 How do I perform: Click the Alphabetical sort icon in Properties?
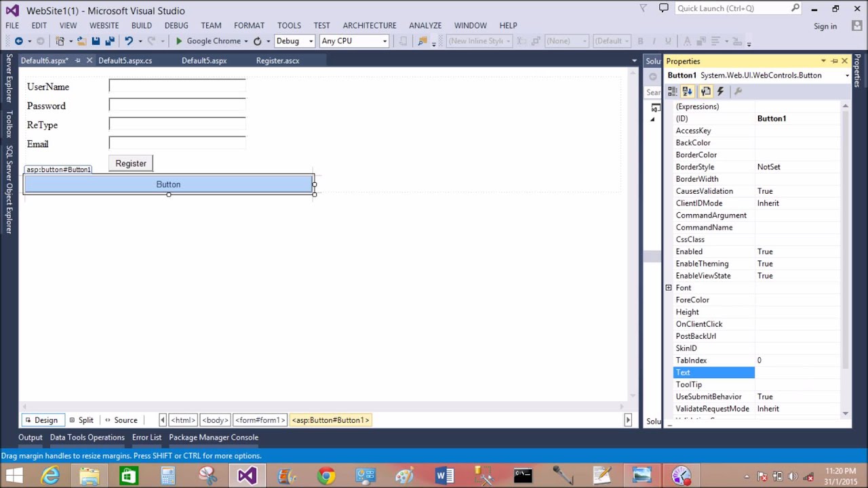click(x=688, y=91)
